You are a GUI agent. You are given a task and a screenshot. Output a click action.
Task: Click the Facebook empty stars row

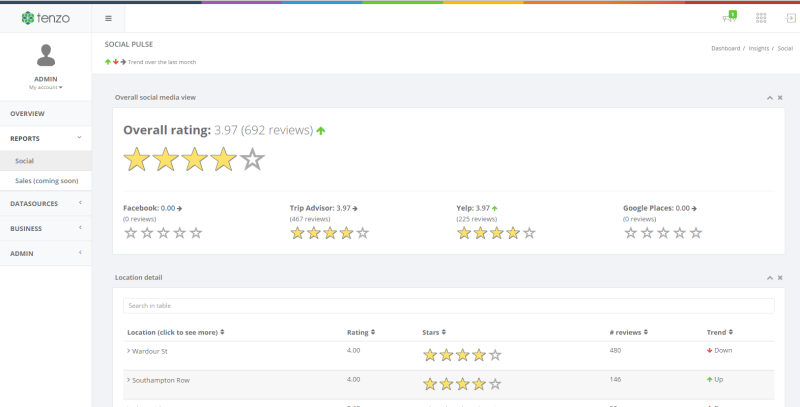click(163, 233)
